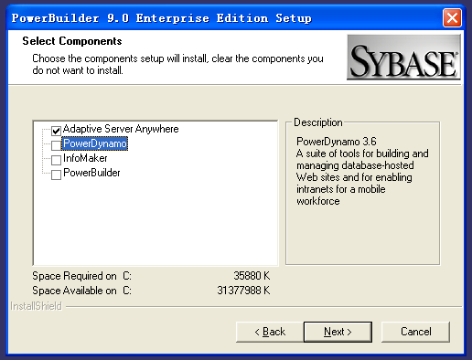Click the Select Components heading
This screenshot has width=472, height=361.
click(x=72, y=41)
